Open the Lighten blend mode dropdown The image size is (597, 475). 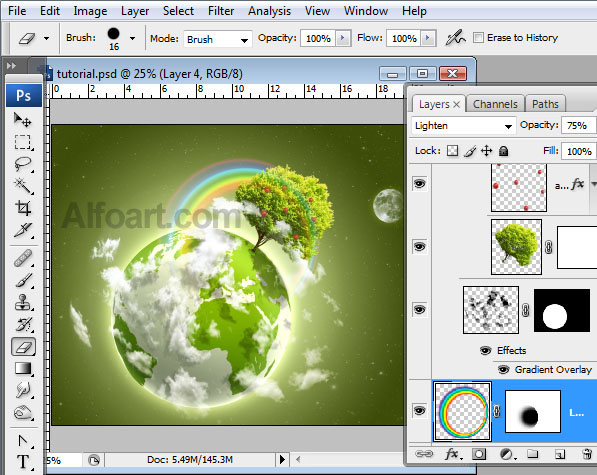coord(463,126)
